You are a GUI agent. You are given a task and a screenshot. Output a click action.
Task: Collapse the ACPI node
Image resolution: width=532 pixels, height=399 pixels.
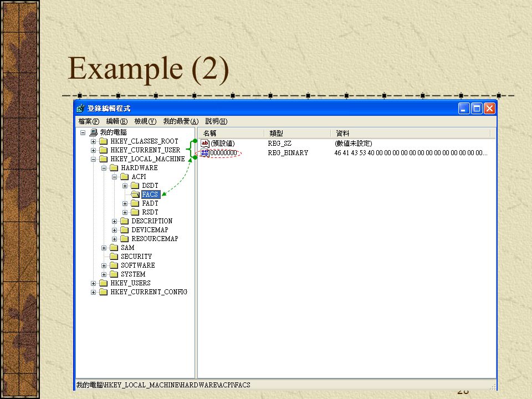(x=114, y=177)
